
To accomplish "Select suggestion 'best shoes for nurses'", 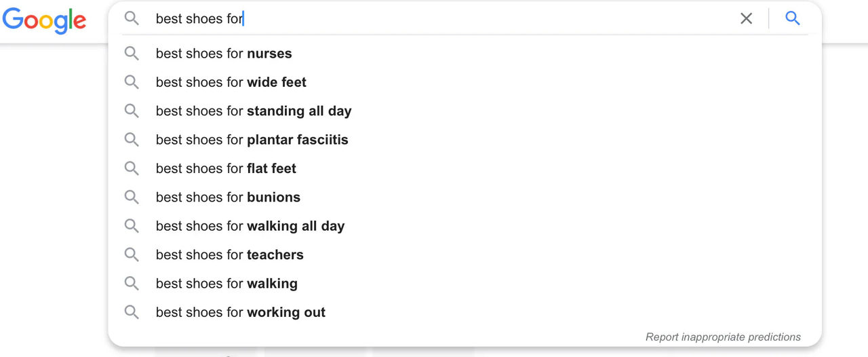I will coord(224,54).
